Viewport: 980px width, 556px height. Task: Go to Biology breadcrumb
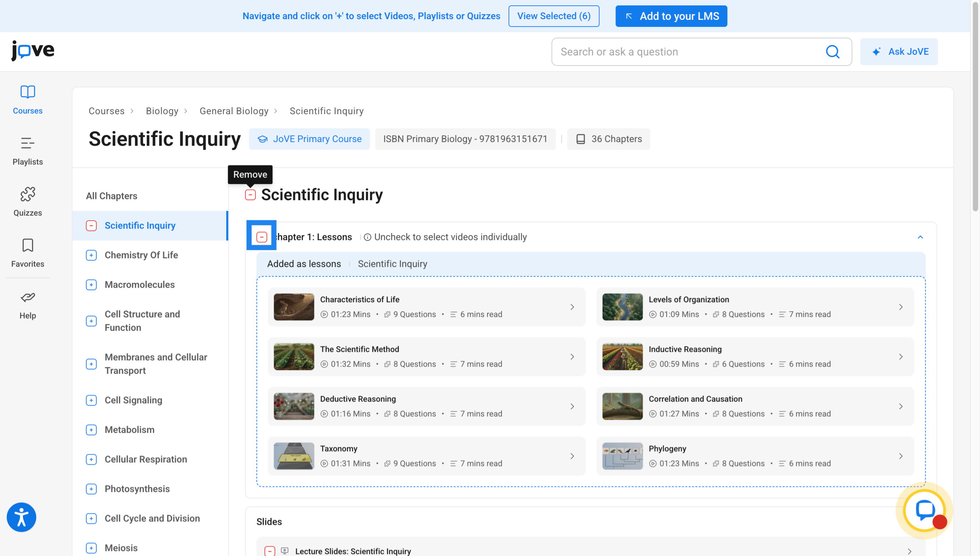click(162, 111)
